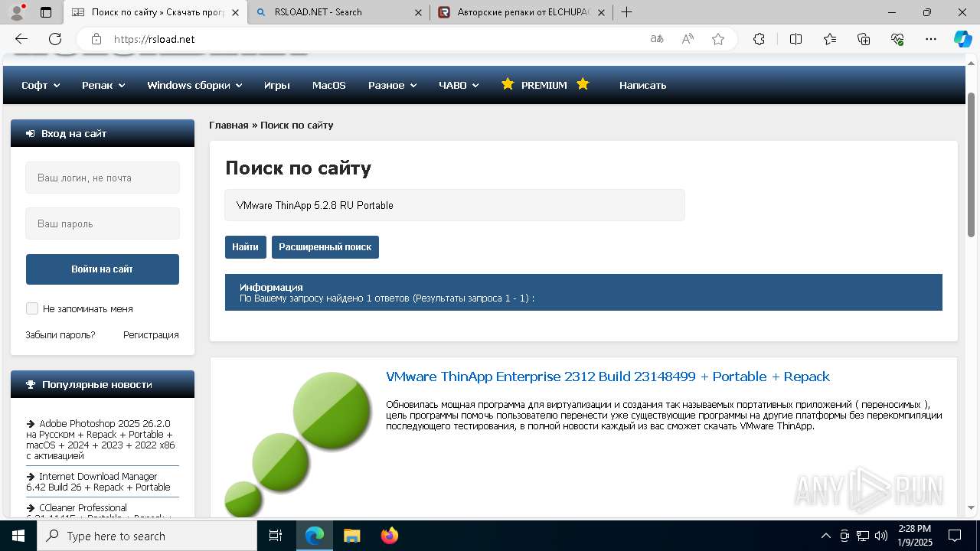Open the tab actions menu icon
This screenshot has height=551, width=980.
46,12
